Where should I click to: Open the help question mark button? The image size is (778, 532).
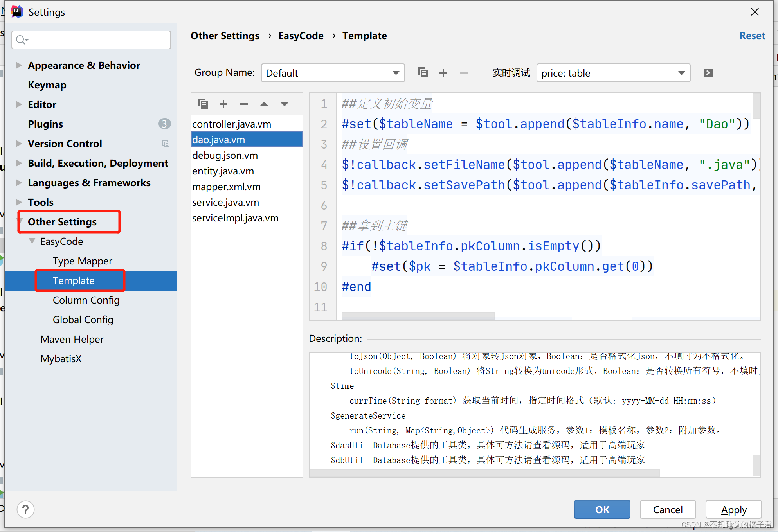click(26, 509)
